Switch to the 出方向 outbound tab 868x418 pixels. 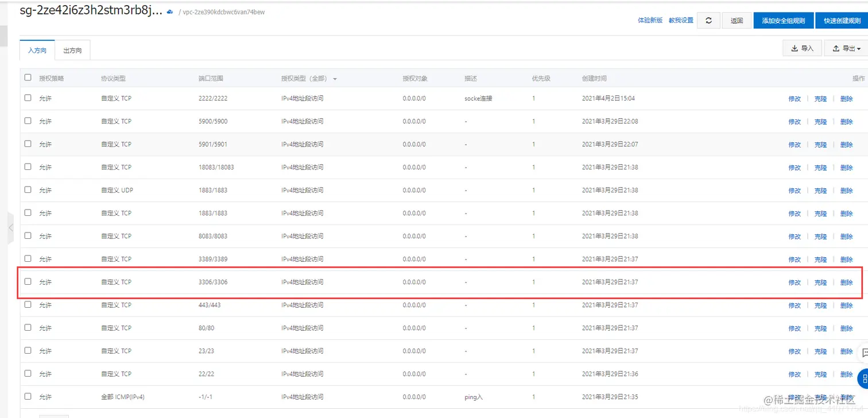pyautogui.click(x=72, y=51)
